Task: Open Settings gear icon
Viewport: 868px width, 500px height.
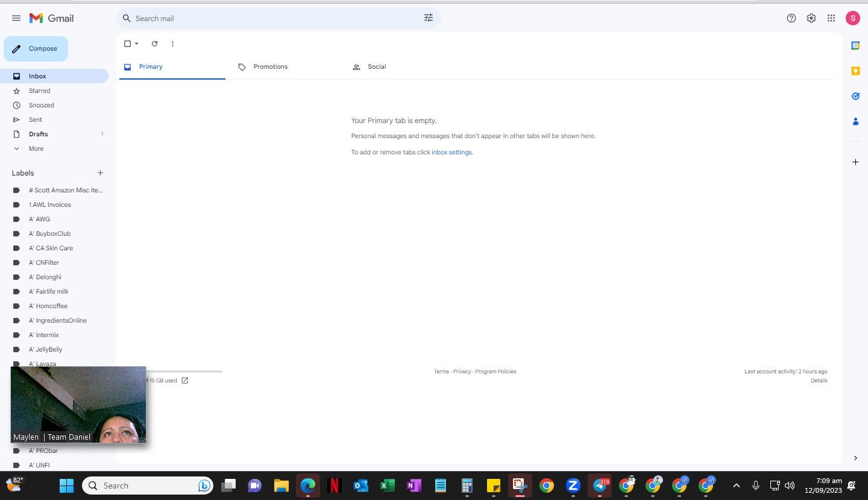Action: point(811,18)
